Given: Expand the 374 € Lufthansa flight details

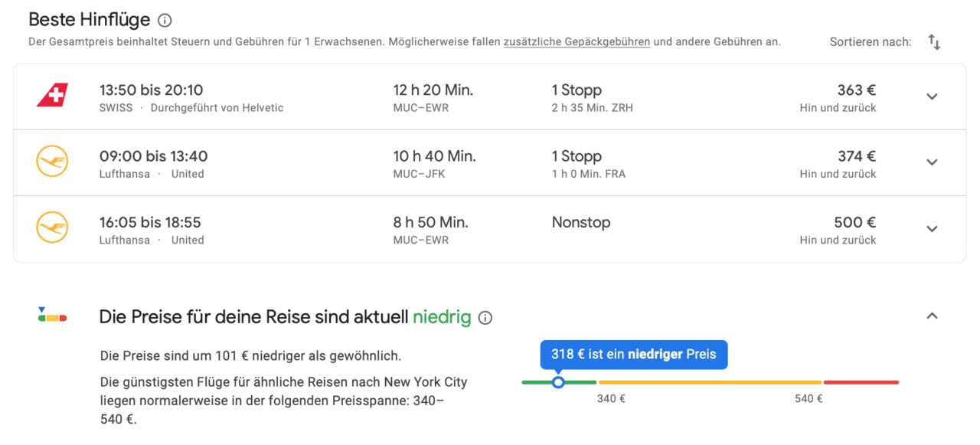Looking at the screenshot, I should (932, 162).
